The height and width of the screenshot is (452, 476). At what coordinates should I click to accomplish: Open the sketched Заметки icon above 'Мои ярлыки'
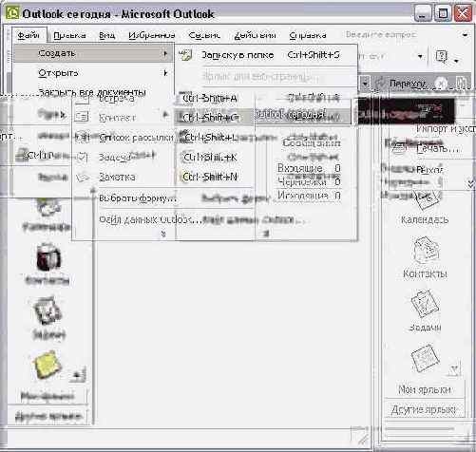tap(425, 358)
